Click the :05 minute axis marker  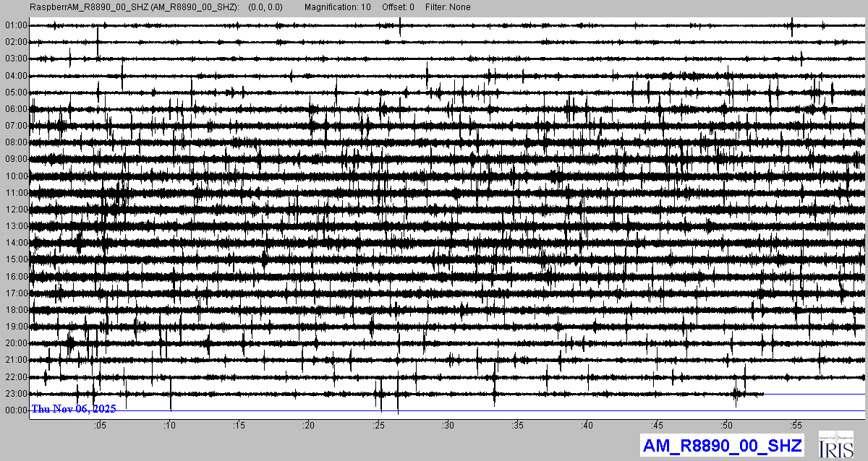pos(101,425)
